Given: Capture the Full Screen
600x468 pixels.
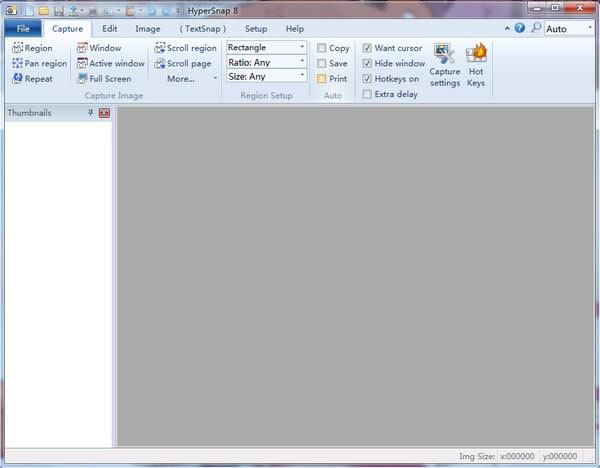Looking at the screenshot, I should coord(104,79).
